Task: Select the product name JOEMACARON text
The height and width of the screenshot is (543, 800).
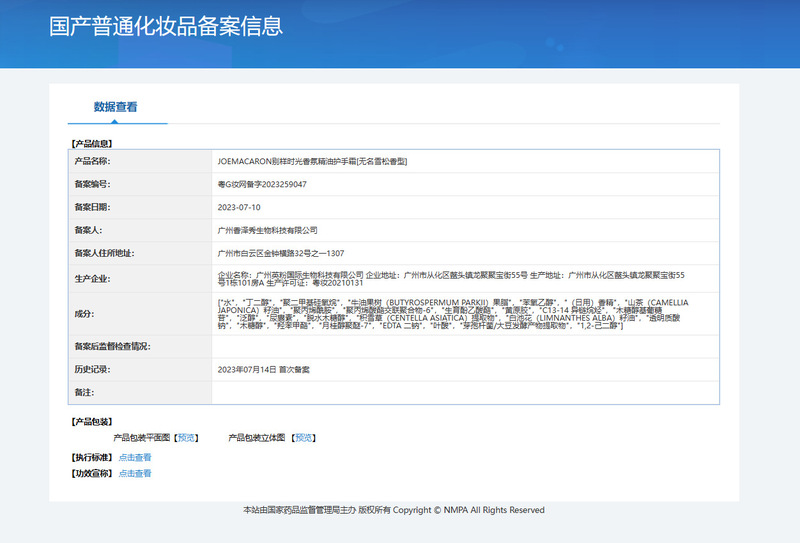Action: click(312, 161)
